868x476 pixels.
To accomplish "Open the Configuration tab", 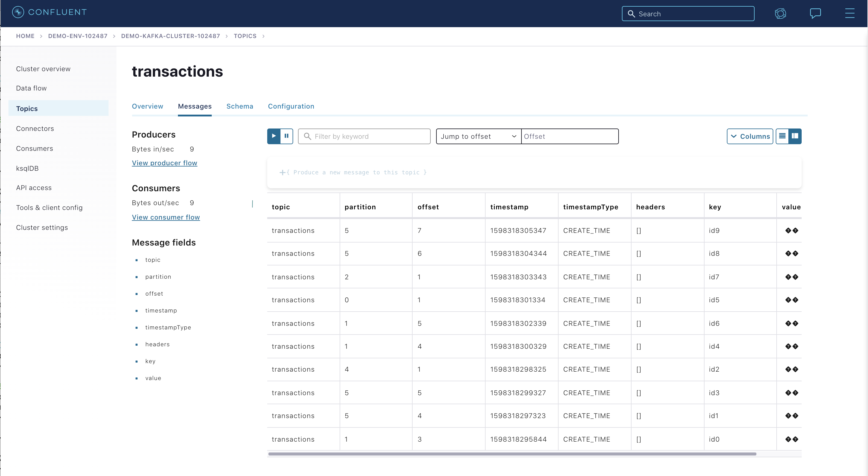I will click(x=291, y=106).
